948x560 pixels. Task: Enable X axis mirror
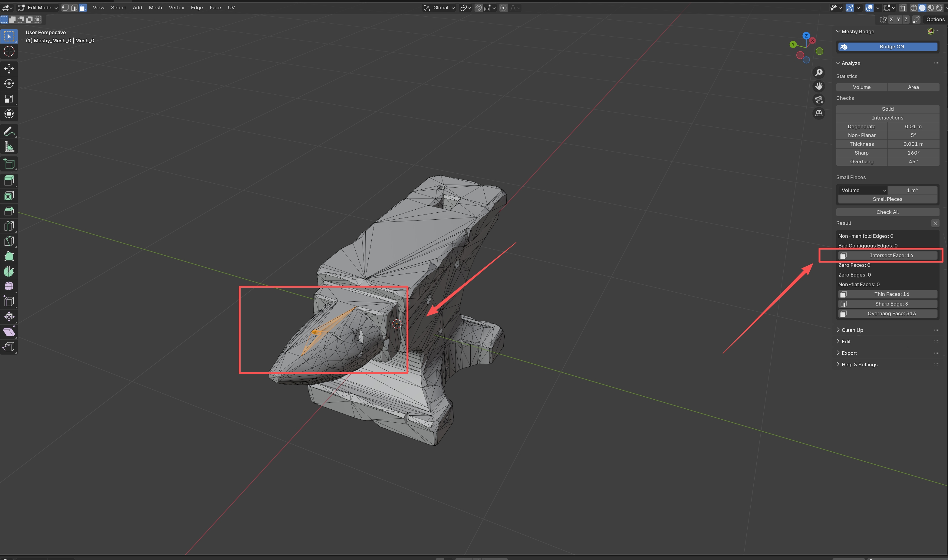891,20
